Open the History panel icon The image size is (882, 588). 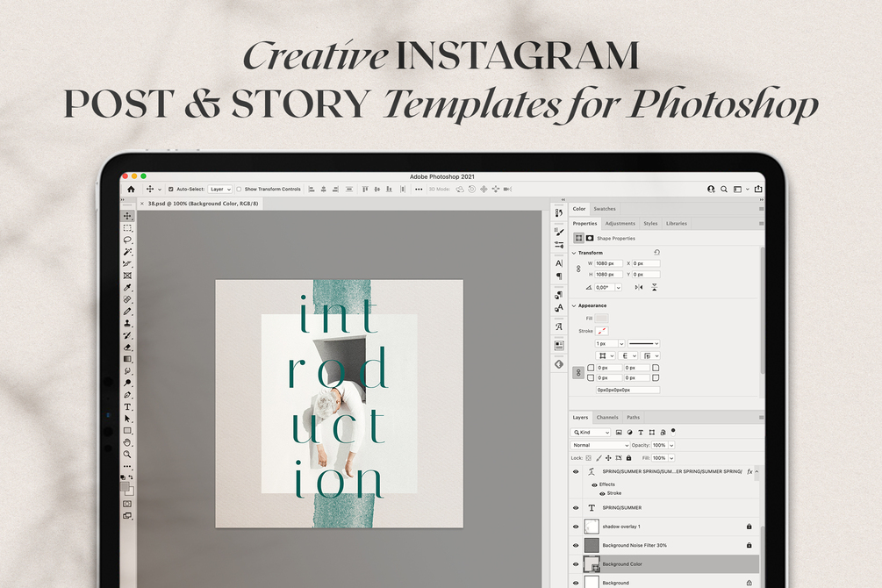[x=558, y=212]
